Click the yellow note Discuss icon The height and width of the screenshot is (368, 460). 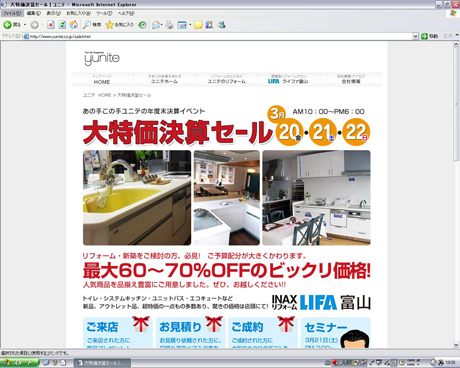coord(198,25)
